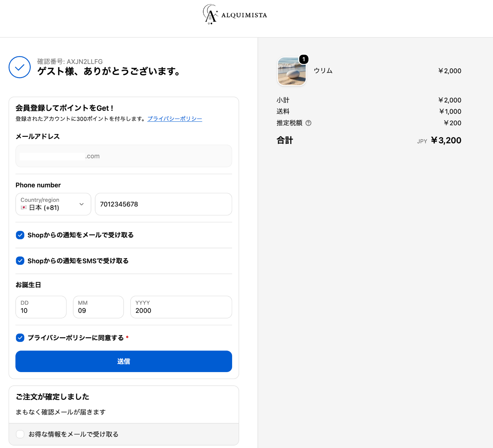Click the ウリム product name
493x448 pixels.
point(323,71)
